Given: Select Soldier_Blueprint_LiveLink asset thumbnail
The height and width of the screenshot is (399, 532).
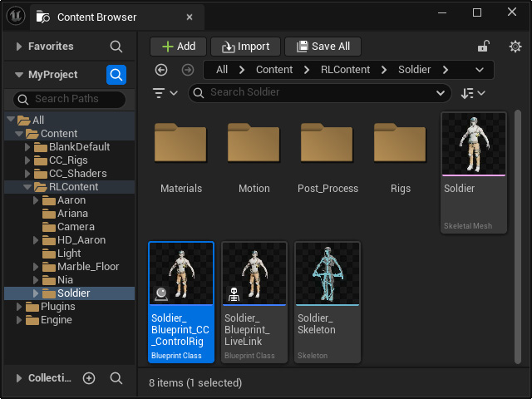Looking at the screenshot, I should [254, 273].
